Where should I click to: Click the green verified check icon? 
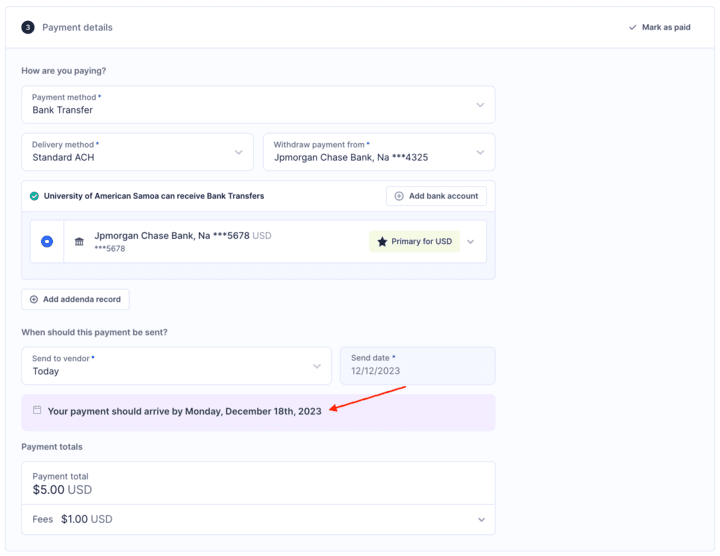pyautogui.click(x=34, y=196)
